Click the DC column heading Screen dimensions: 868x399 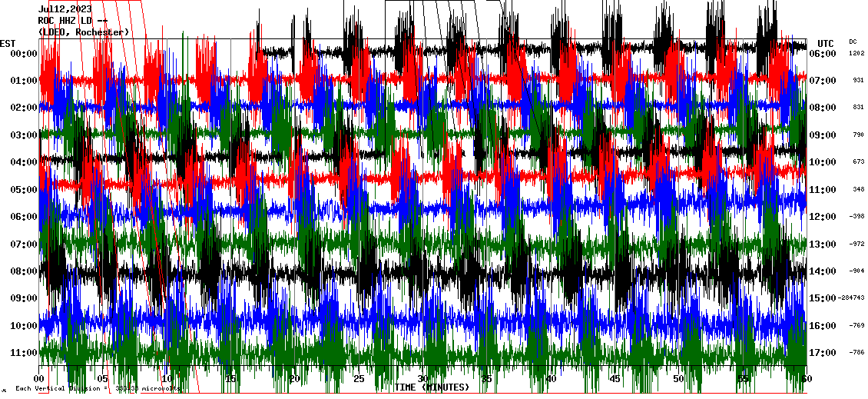click(x=853, y=42)
